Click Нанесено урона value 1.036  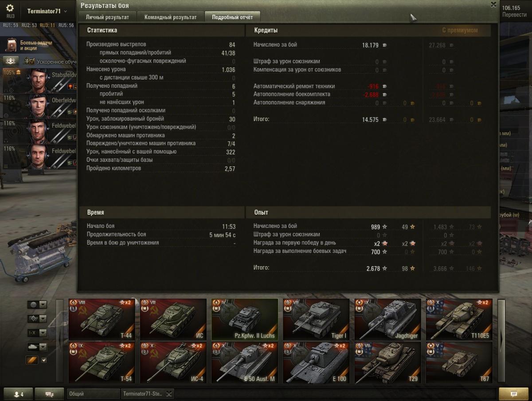coord(228,70)
